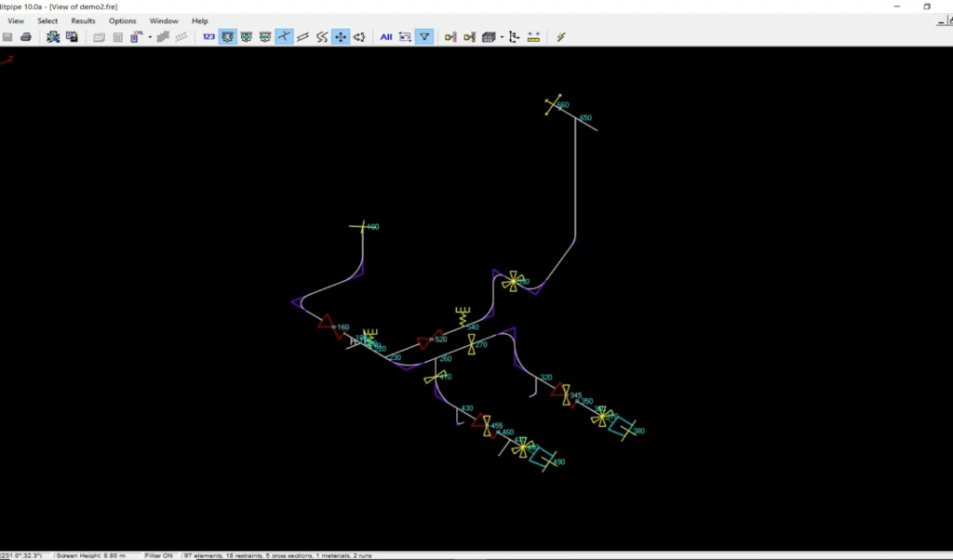
Task: Open the print dialog from the printer icon
Action: pos(26,37)
